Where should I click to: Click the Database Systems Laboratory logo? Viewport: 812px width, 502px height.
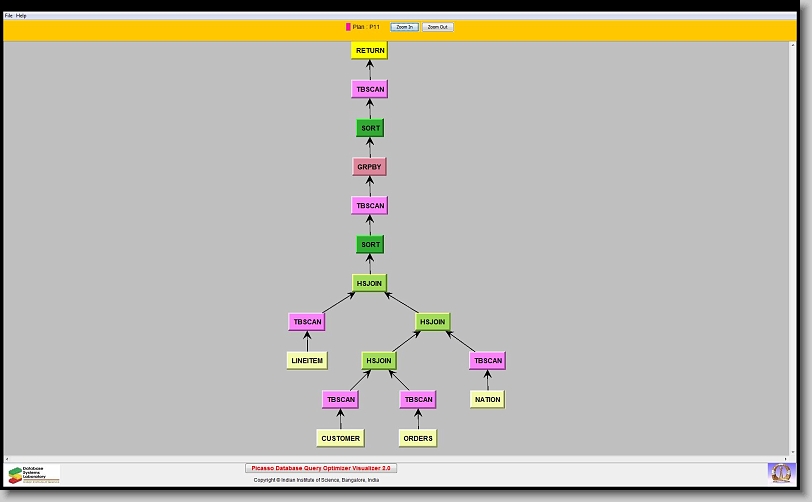tap(33, 474)
